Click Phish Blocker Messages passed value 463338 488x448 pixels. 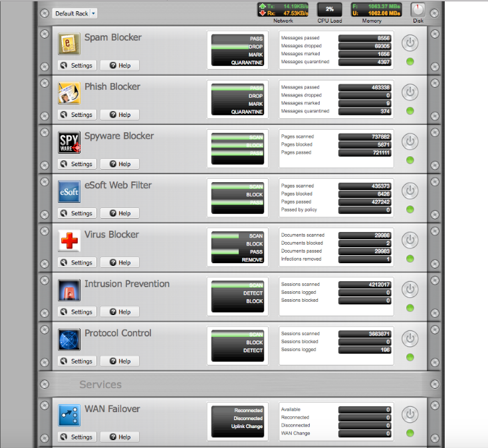[365, 88]
